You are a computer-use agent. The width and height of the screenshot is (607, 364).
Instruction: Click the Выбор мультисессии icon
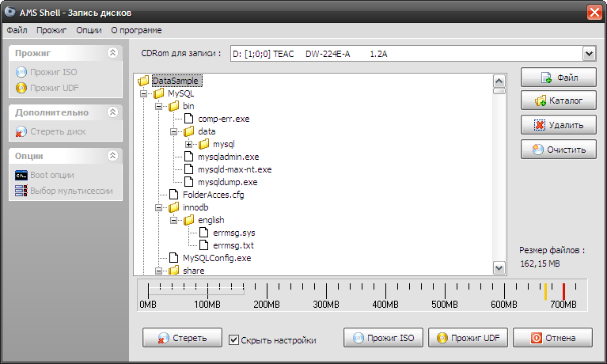(x=21, y=191)
